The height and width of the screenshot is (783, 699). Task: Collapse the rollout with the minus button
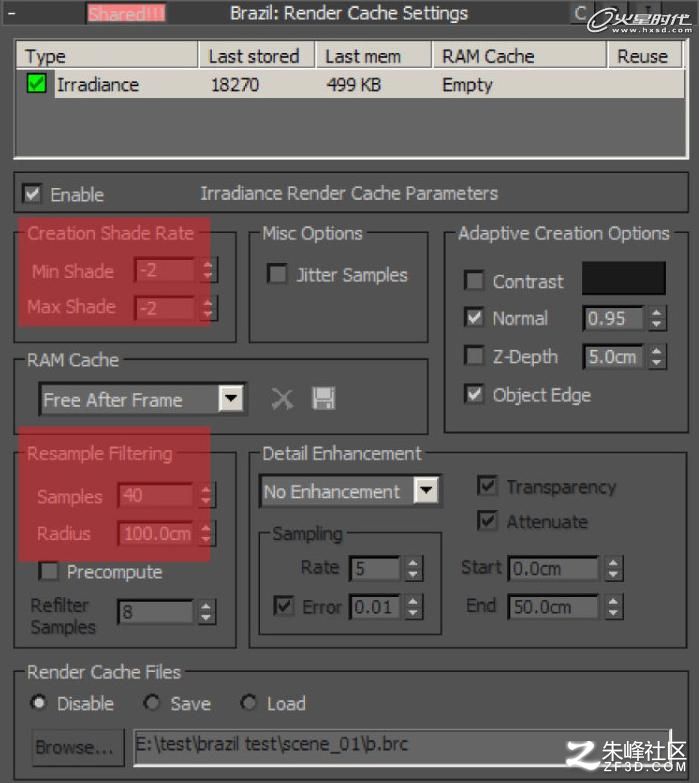click(11, 13)
